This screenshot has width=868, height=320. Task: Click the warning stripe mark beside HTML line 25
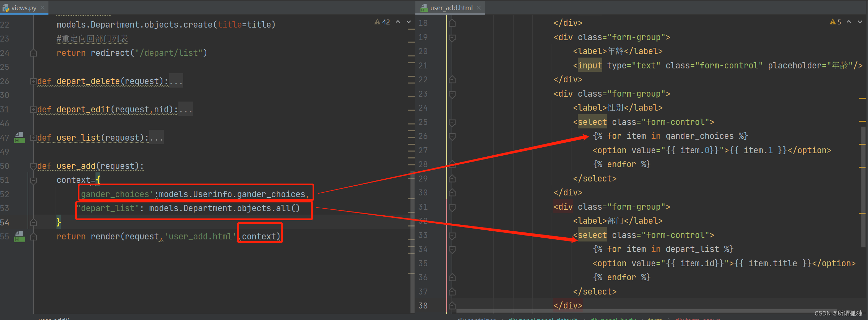click(x=862, y=121)
